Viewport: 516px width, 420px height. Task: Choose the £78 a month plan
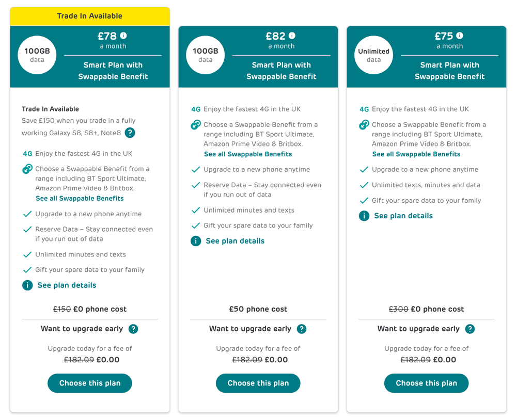click(x=90, y=383)
